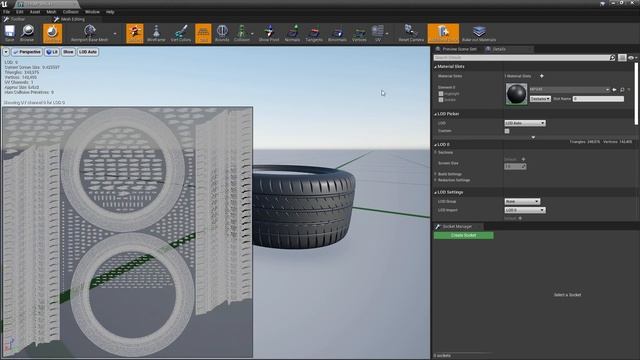Click the UV toolbar icon
Viewport: 640px width, 360px height.
(378, 33)
